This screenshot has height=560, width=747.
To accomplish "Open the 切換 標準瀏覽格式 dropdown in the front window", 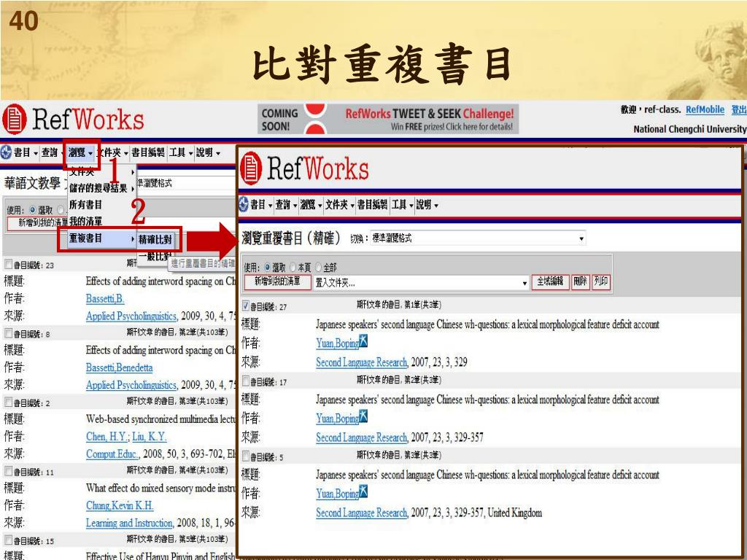I will (478, 238).
